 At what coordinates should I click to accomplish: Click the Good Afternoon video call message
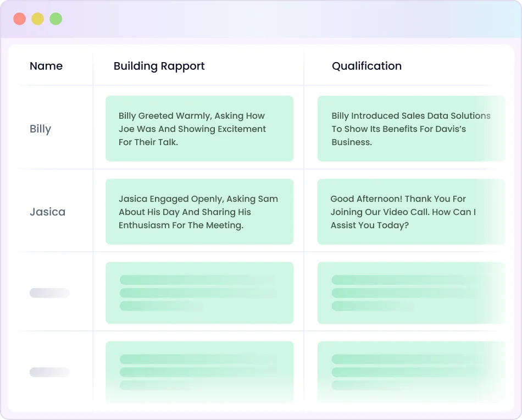(410, 212)
